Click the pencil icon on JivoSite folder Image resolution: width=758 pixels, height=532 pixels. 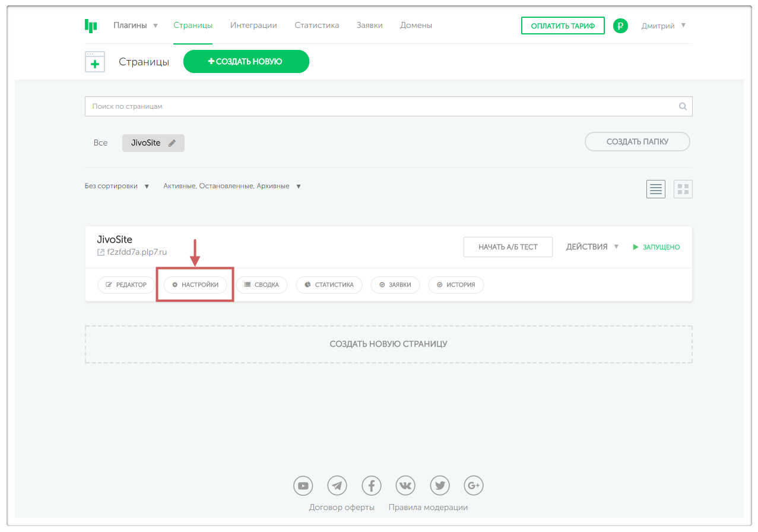(172, 143)
